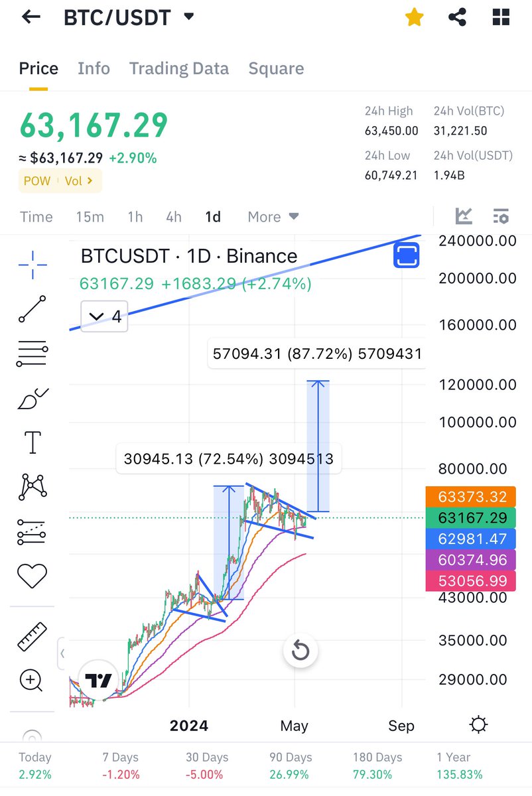Tap the orange 63373.32 price label
Screen dimensions: 532x796
point(472,497)
